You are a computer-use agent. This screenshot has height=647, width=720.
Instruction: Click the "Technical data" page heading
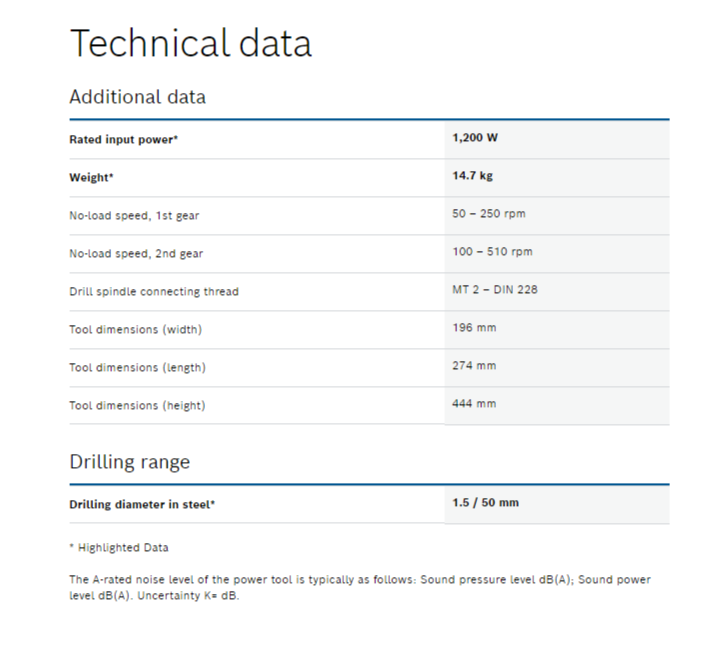[190, 43]
